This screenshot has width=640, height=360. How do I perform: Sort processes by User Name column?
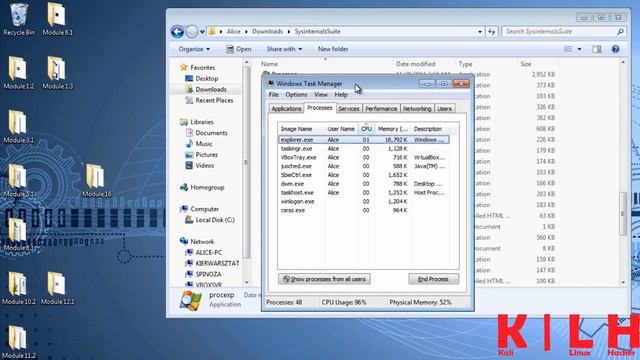pyautogui.click(x=341, y=129)
